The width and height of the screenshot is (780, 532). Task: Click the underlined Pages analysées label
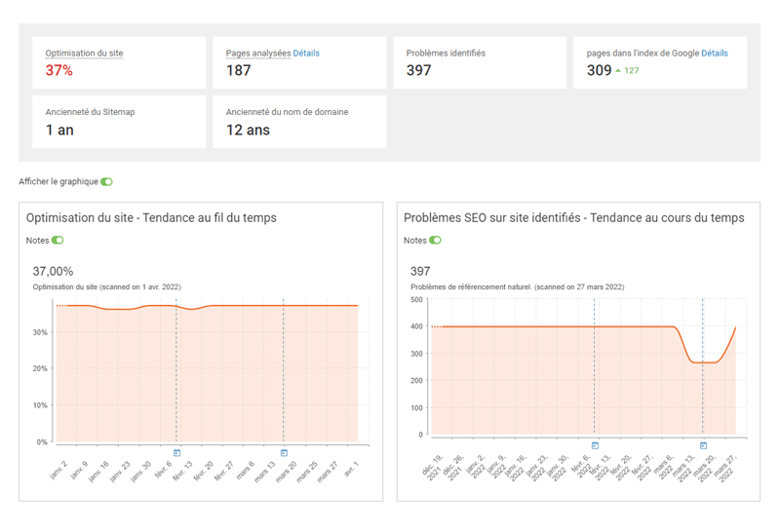(257, 54)
